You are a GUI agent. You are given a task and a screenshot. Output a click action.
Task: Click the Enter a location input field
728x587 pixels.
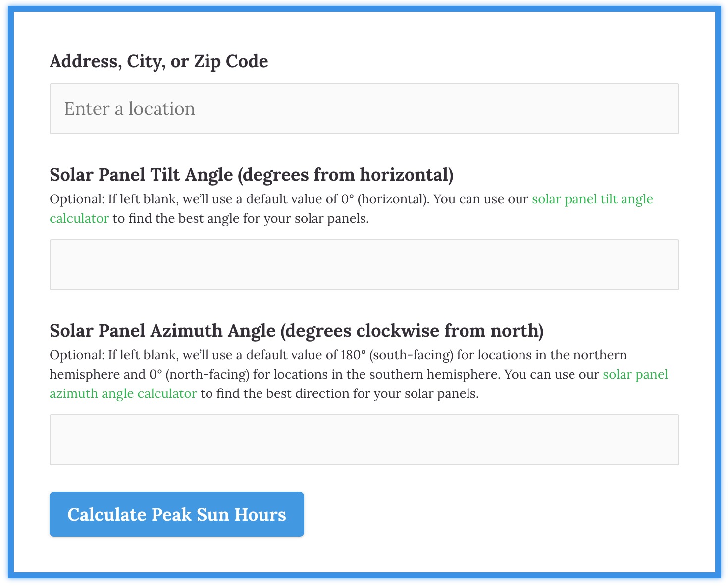[x=364, y=109]
